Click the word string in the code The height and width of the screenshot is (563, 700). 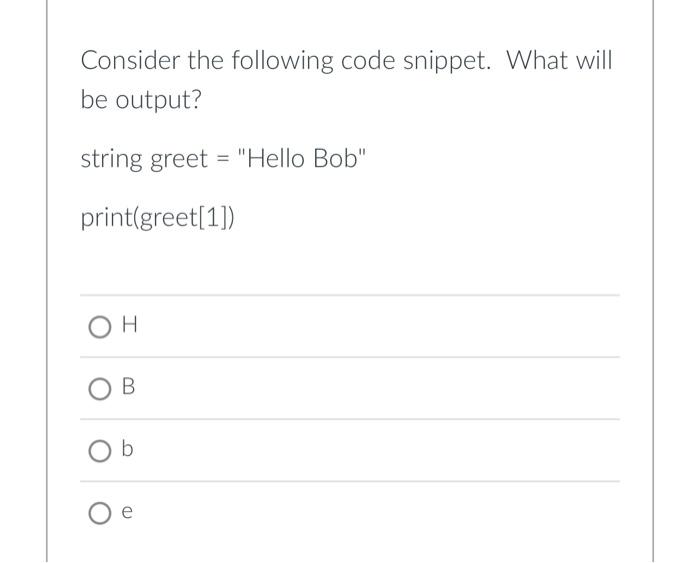tap(112, 159)
